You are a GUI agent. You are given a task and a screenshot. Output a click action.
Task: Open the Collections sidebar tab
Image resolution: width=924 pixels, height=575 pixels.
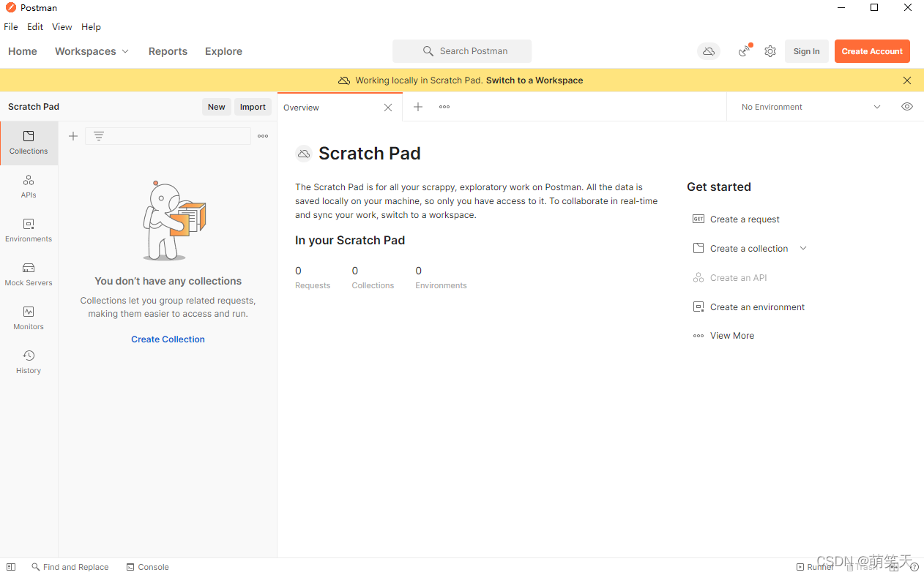click(29, 143)
